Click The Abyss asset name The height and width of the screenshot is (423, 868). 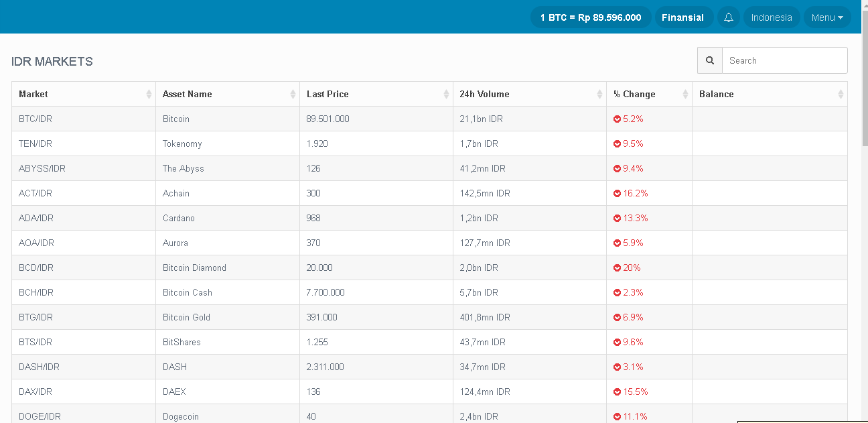pyautogui.click(x=184, y=168)
